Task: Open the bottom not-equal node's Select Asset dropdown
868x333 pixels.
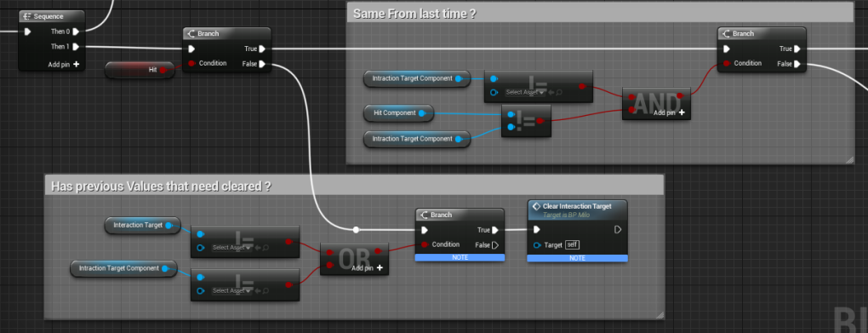Action: pyautogui.click(x=231, y=290)
